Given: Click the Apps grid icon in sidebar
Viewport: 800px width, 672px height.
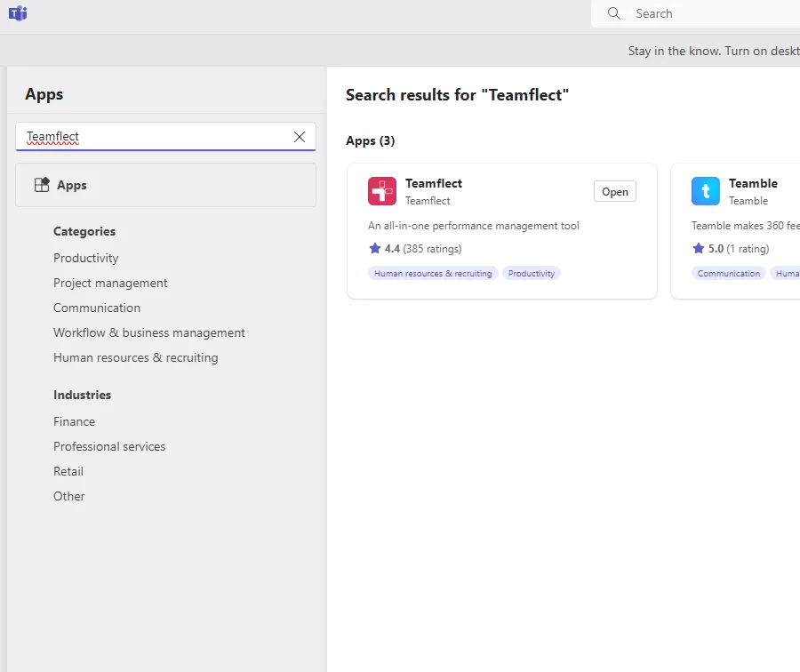Looking at the screenshot, I should [x=42, y=185].
